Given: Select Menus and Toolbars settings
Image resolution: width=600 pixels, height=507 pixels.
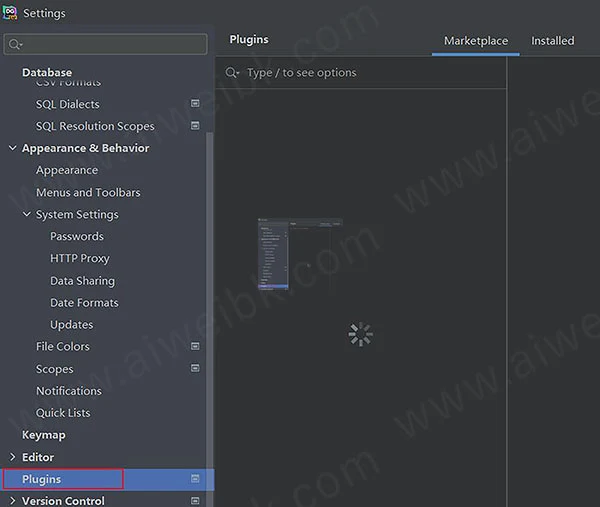Looking at the screenshot, I should pos(88,192).
